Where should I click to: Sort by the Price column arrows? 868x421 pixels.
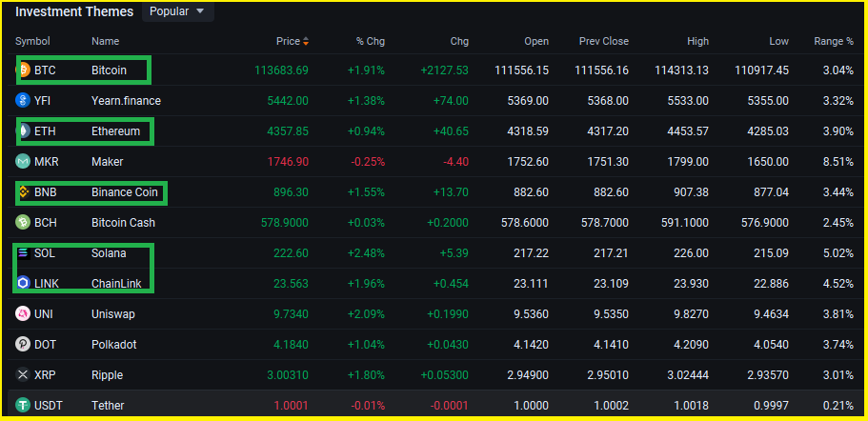(x=305, y=42)
